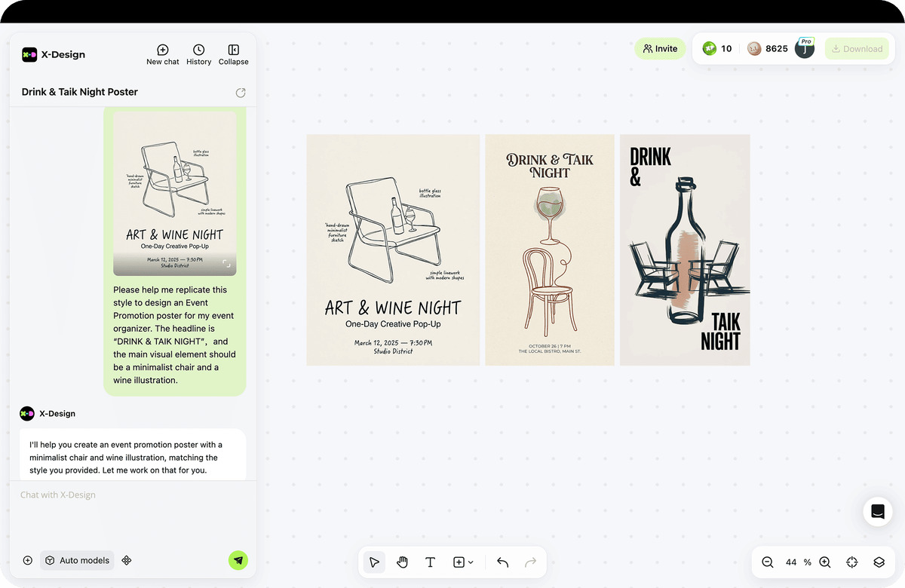Zoom out of the canvas
This screenshot has height=588, width=905.
(x=768, y=562)
